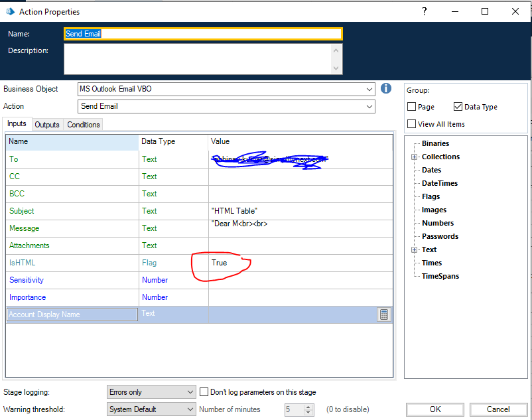The height and width of the screenshot is (420, 532).
Task: Click the Value column header
Action: point(300,141)
